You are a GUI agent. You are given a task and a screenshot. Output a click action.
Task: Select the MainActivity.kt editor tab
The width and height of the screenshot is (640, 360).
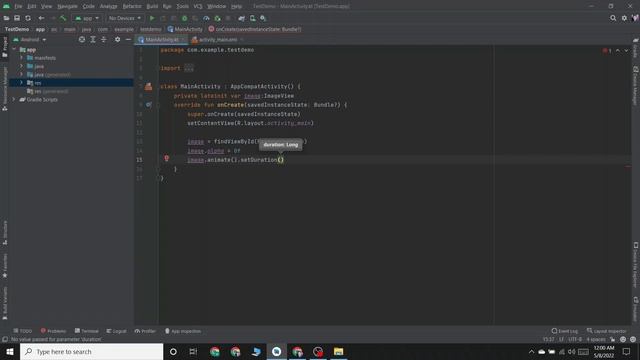[x=162, y=40]
